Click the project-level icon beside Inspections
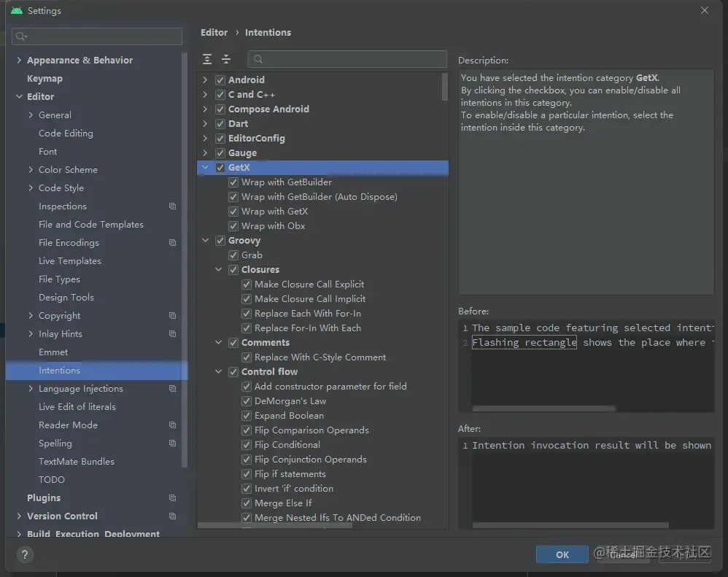Viewport: 728px width, 577px height. coord(173,206)
